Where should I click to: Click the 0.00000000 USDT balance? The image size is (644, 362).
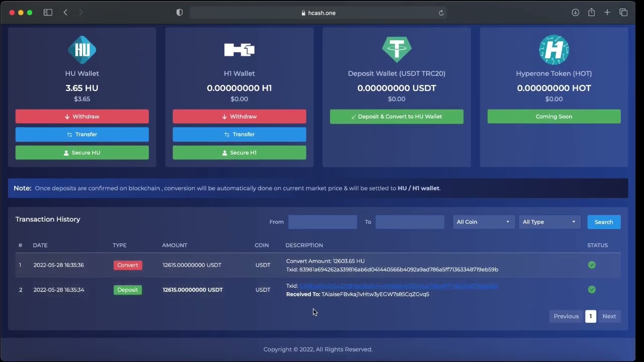396,88
